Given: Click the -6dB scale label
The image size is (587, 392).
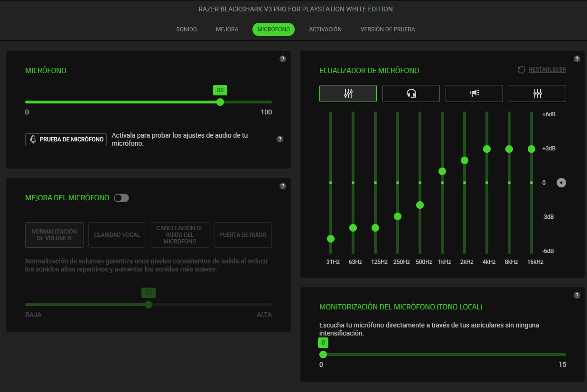Looking at the screenshot, I should pyautogui.click(x=549, y=251).
